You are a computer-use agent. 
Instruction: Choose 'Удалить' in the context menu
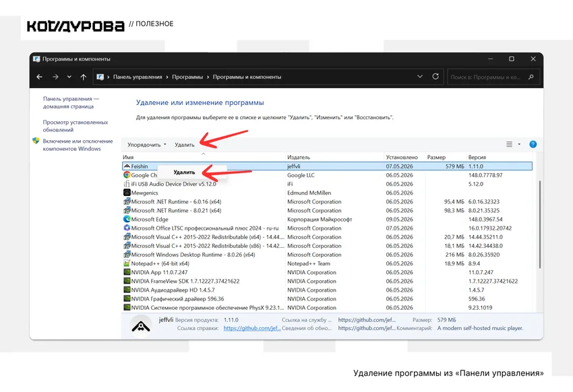184,172
